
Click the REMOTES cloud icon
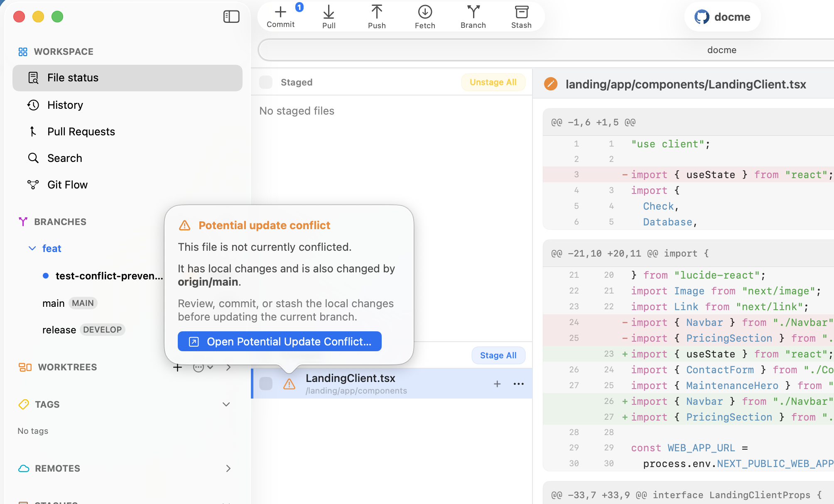[24, 468]
